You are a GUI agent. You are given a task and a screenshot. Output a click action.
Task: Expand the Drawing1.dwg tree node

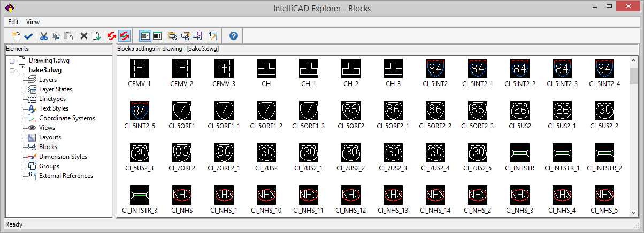pos(12,60)
